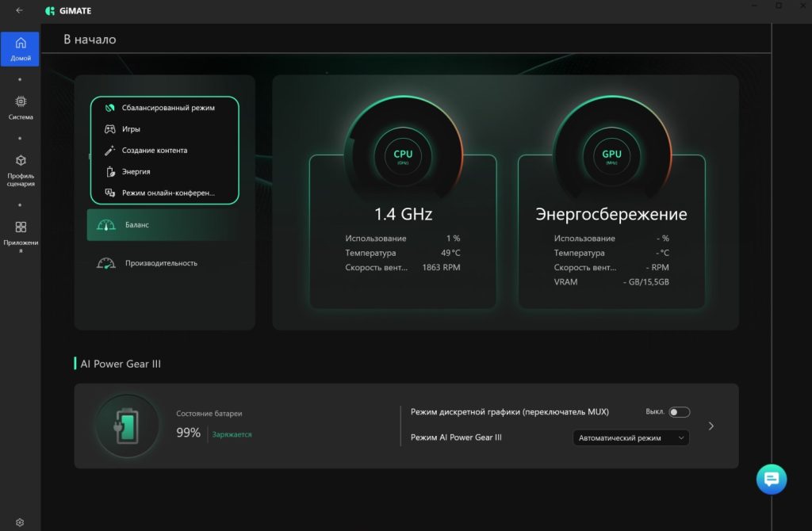Click the Энергосбережение GPU status text
Viewport: 812px width, 531px height.
pos(611,214)
